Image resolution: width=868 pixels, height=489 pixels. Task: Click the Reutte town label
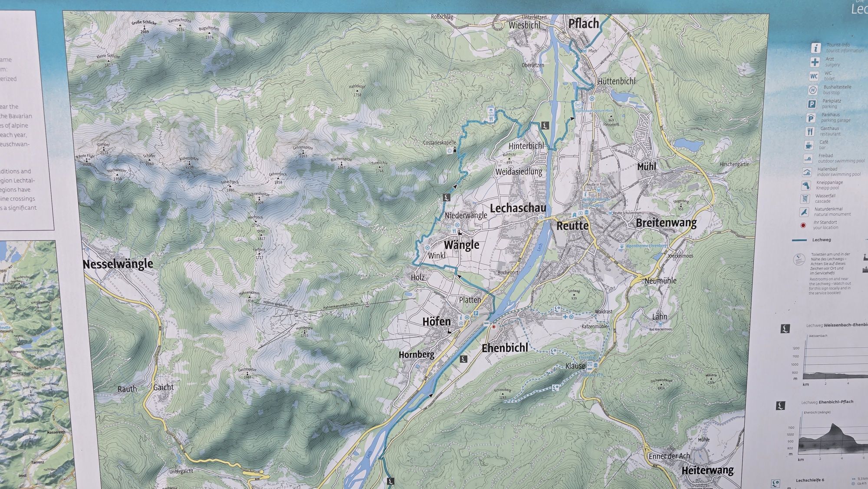[x=572, y=226]
